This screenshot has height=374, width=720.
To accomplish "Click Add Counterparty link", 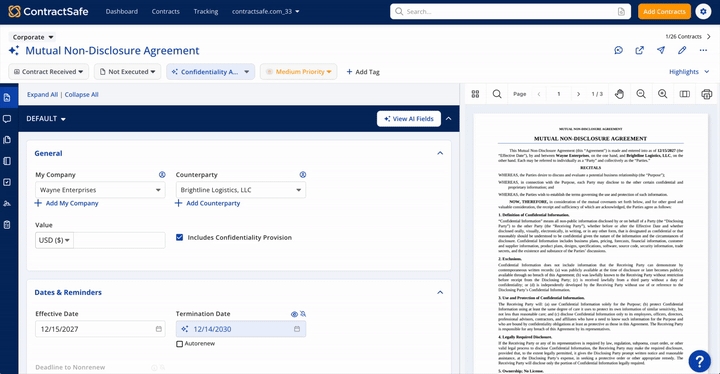I will point(208,203).
